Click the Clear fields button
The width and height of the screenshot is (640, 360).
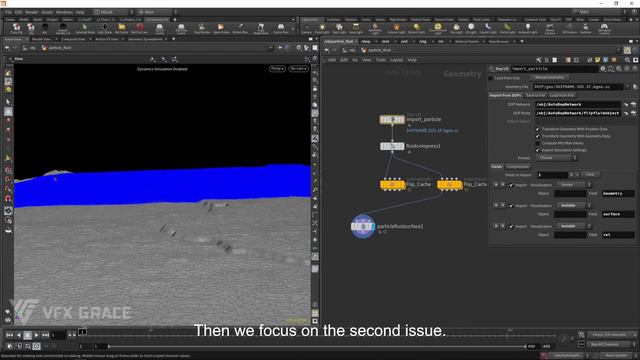590,174
